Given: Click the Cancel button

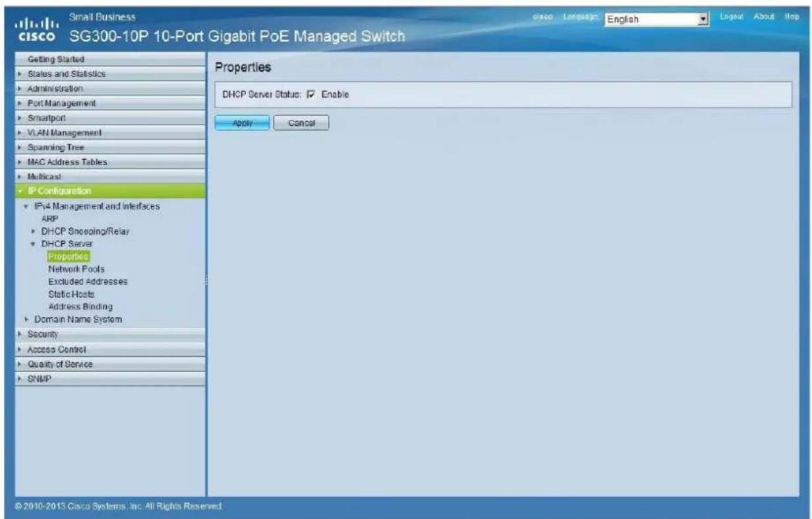Looking at the screenshot, I should point(301,123).
